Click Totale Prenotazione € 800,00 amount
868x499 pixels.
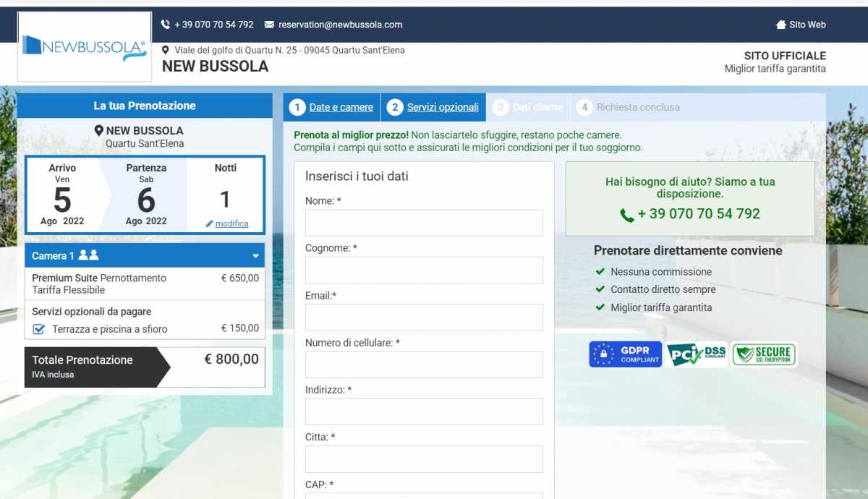[x=231, y=359]
